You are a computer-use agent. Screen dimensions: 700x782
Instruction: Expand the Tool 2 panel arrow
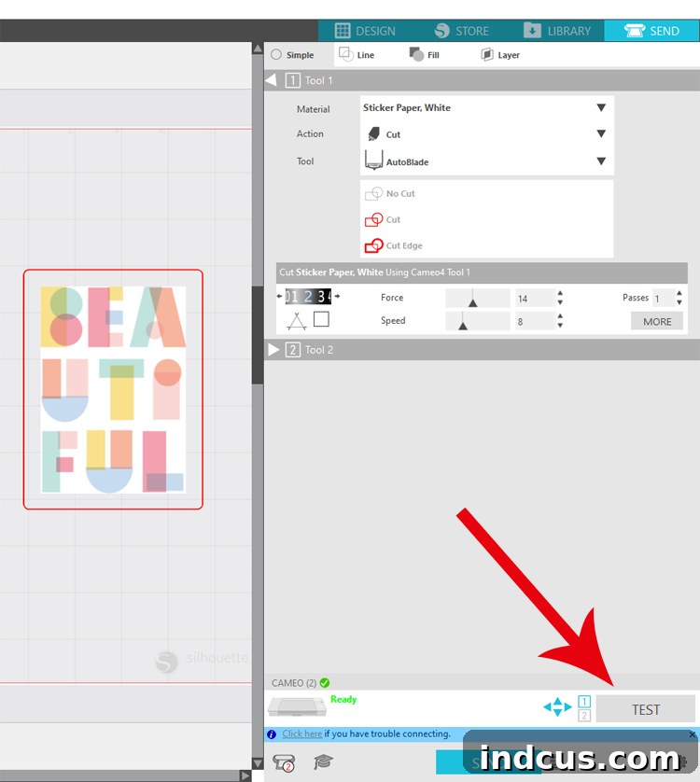click(x=273, y=350)
